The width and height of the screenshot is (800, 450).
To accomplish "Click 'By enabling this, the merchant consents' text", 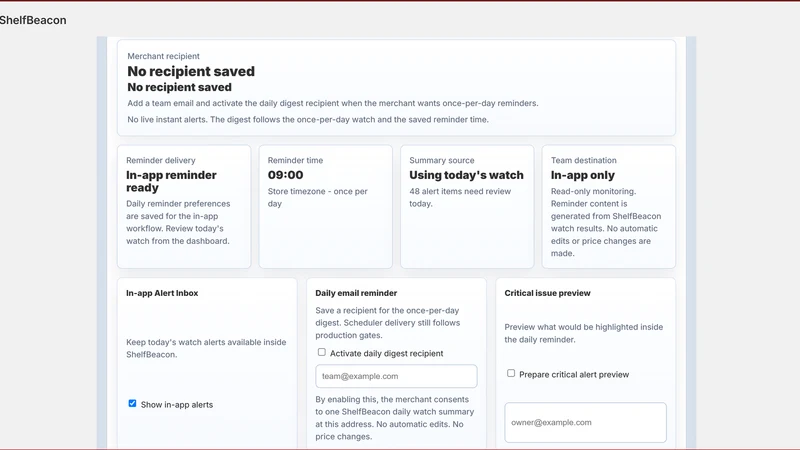I will (x=394, y=418).
